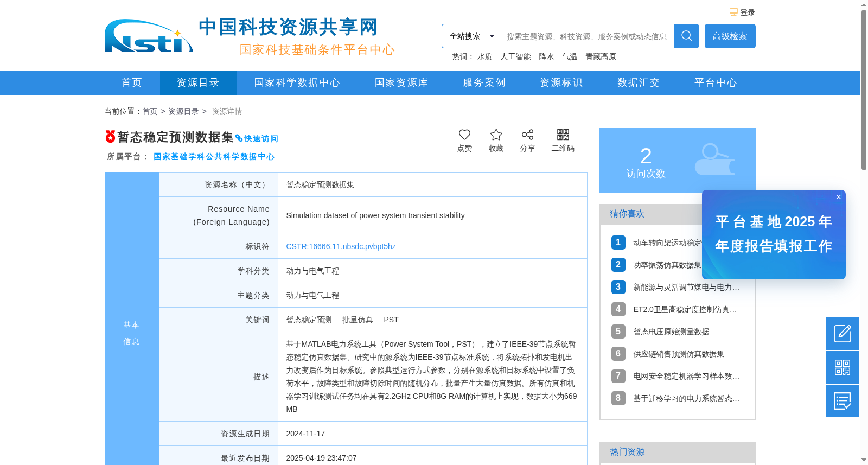Click the floating checklist survey side button
The image size is (868, 465).
[843, 401]
